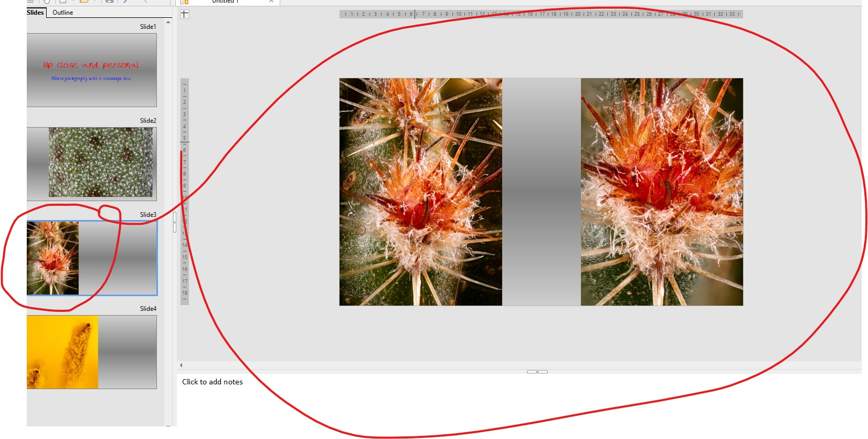Select the Slide2 green texture thumbnail

pos(92,164)
